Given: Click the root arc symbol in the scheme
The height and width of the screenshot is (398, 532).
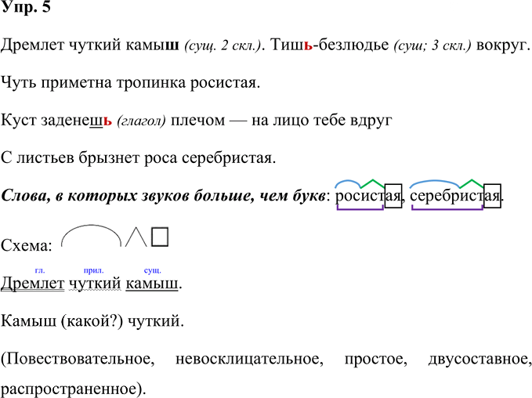Looking at the screenshot, I should click(91, 236).
